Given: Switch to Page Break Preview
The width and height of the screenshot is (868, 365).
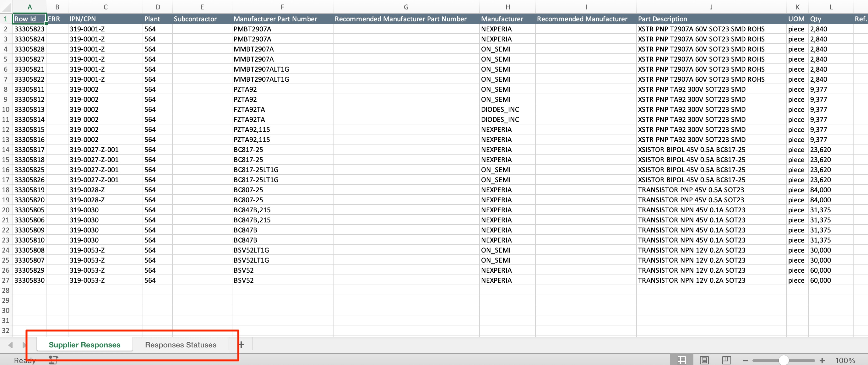Looking at the screenshot, I should [x=726, y=360].
